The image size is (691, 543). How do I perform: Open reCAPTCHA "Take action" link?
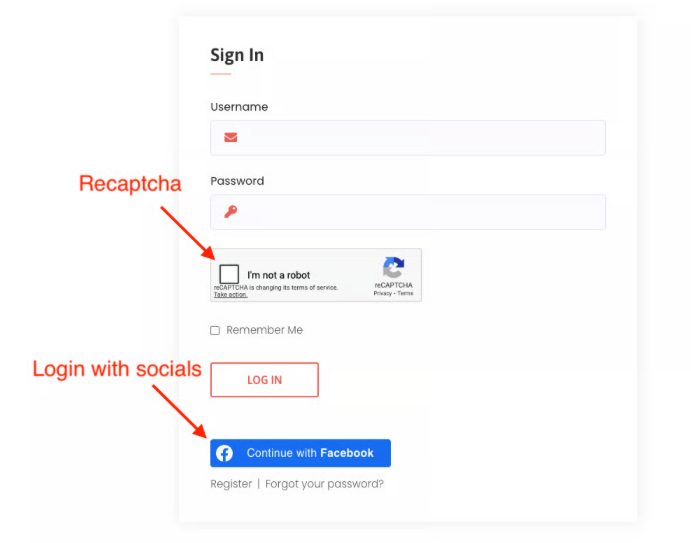pyautogui.click(x=230, y=295)
